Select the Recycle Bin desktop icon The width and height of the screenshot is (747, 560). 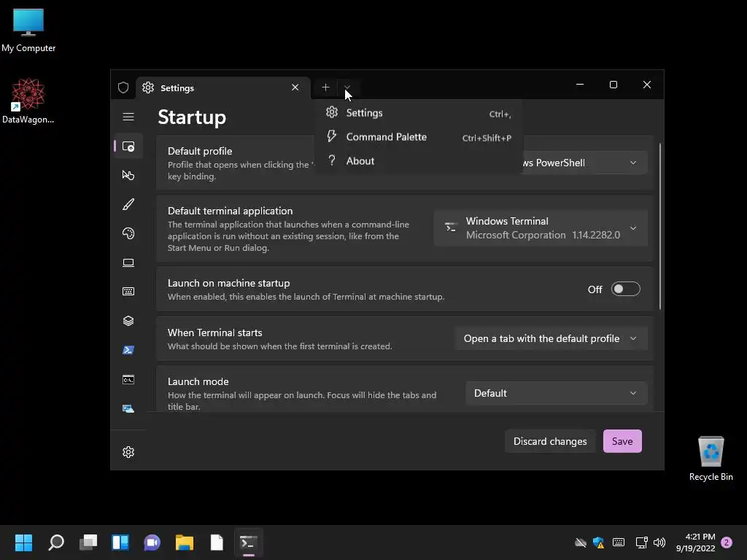click(711, 458)
